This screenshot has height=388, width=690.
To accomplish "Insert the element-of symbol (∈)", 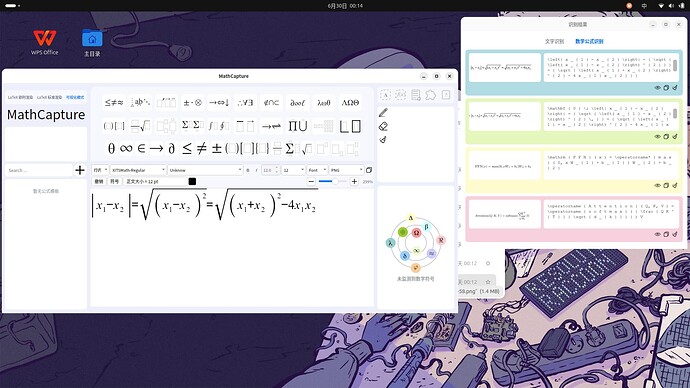I will 141,149.
